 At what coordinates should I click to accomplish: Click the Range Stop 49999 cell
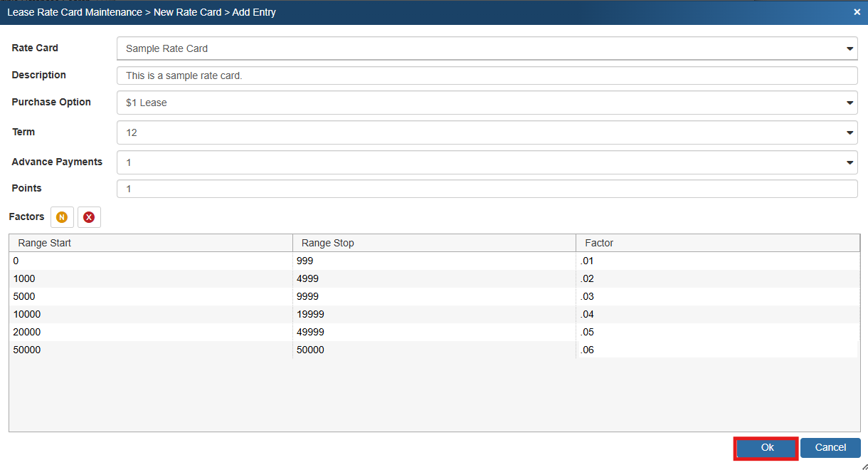tap(434, 332)
